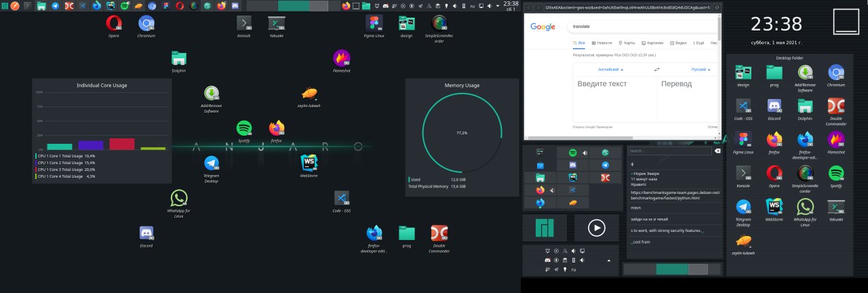Screen dimensions: 868x293
Task: Open design folder in Desktop Folder widget
Action: pyautogui.click(x=743, y=76)
